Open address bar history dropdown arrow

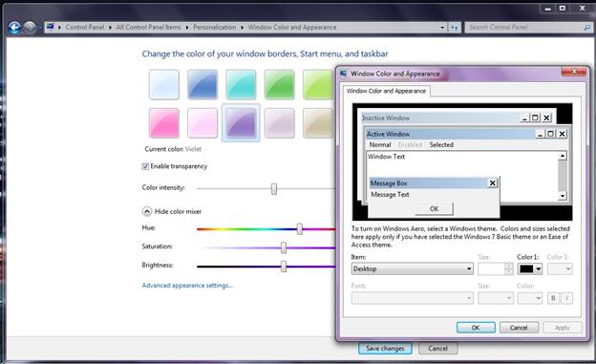(x=442, y=28)
